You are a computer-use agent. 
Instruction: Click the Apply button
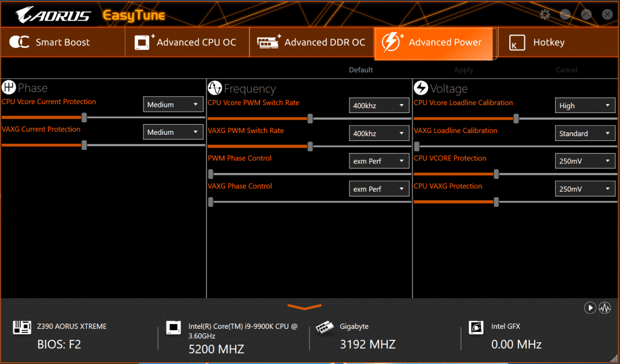click(463, 70)
